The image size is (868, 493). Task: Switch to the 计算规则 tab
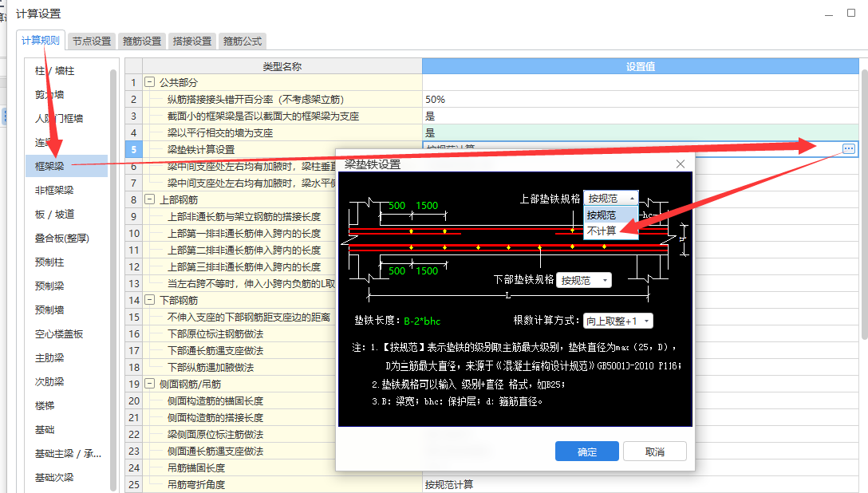tap(41, 41)
